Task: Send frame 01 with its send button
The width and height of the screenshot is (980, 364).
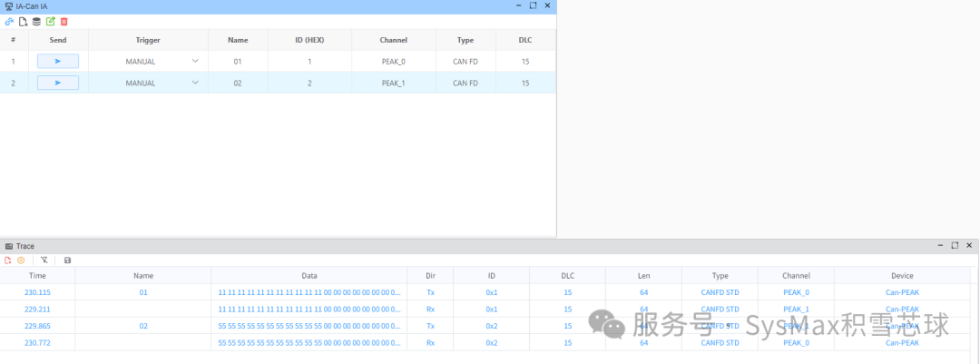Action: [58, 62]
